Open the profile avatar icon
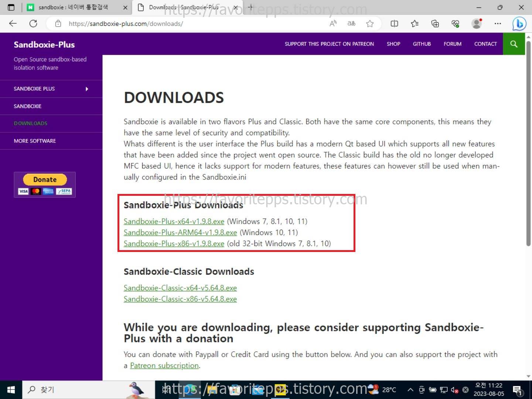The image size is (532, 399). [477, 24]
